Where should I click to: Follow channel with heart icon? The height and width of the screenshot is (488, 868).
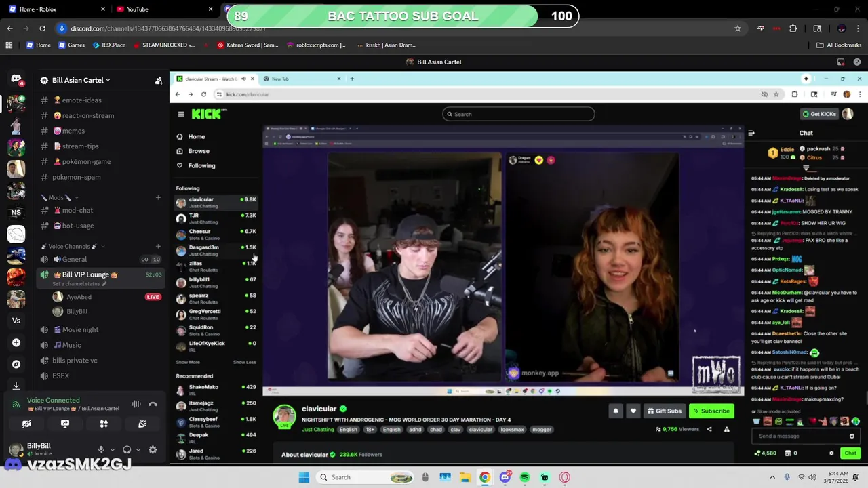click(633, 411)
